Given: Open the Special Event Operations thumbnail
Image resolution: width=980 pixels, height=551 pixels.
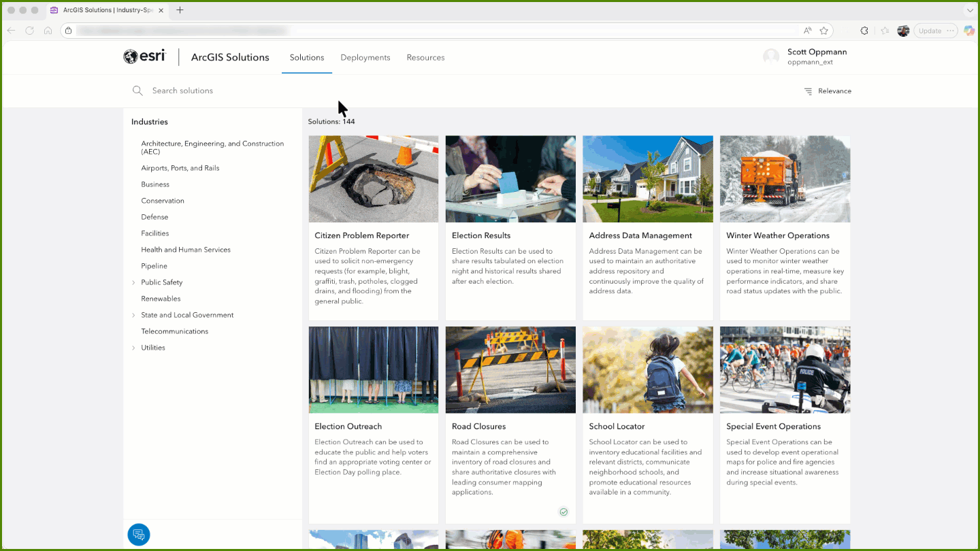Looking at the screenshot, I should (785, 369).
